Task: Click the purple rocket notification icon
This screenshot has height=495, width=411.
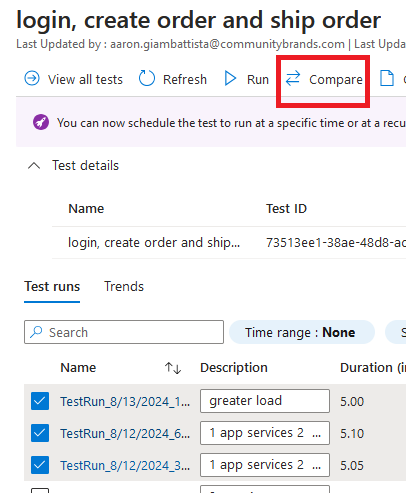Action: pos(41,123)
